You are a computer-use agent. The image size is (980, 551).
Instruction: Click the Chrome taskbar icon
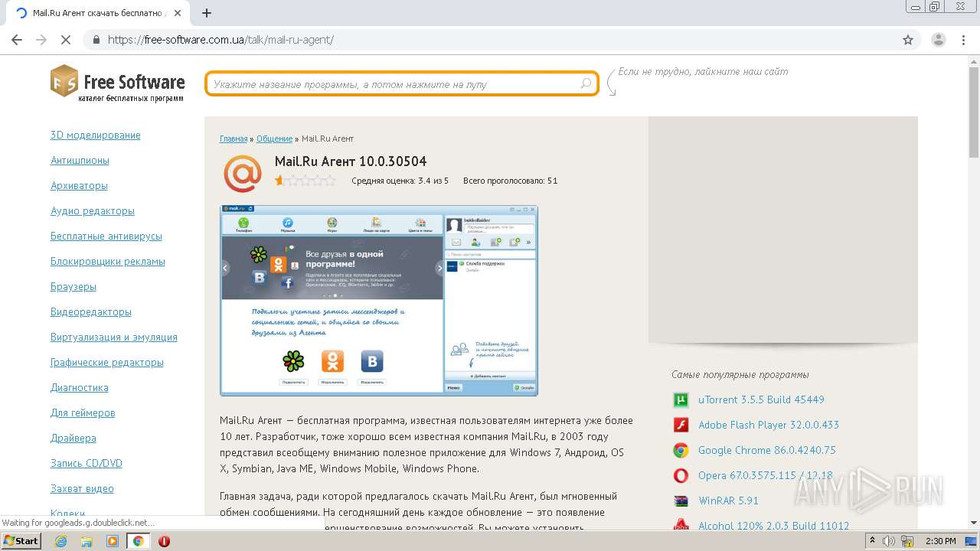tap(138, 541)
